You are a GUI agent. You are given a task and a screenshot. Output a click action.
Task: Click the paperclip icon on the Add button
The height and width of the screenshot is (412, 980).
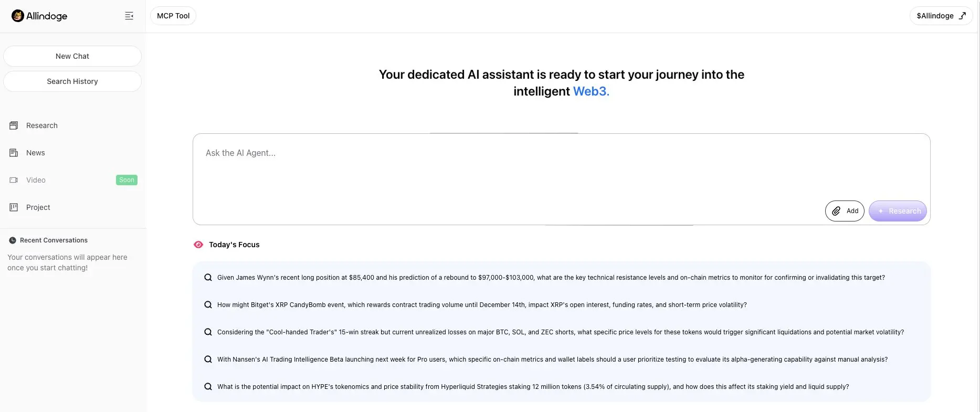pyautogui.click(x=836, y=211)
